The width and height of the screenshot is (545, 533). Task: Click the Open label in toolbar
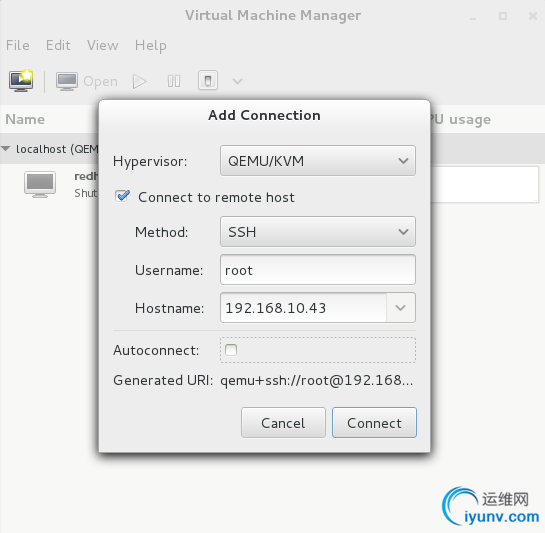coord(100,82)
